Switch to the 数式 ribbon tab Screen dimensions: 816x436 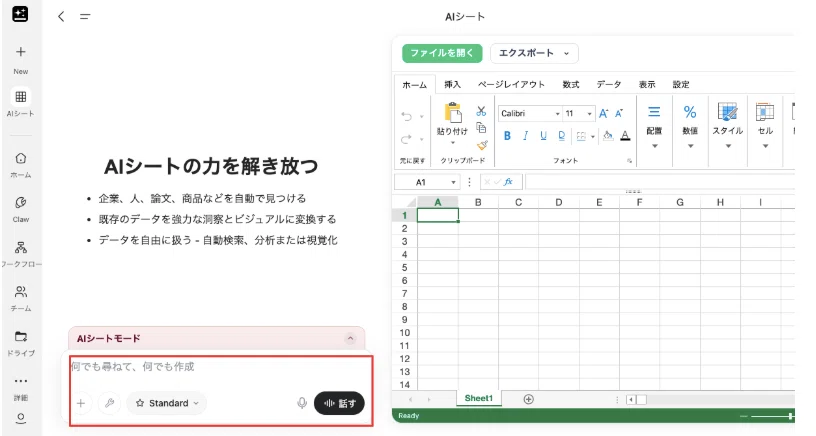(570, 85)
